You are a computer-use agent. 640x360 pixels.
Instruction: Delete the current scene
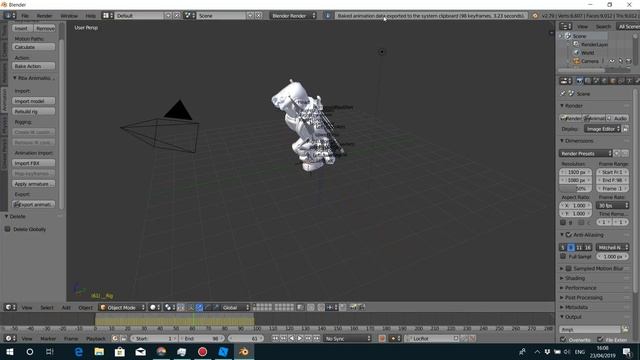[258, 16]
